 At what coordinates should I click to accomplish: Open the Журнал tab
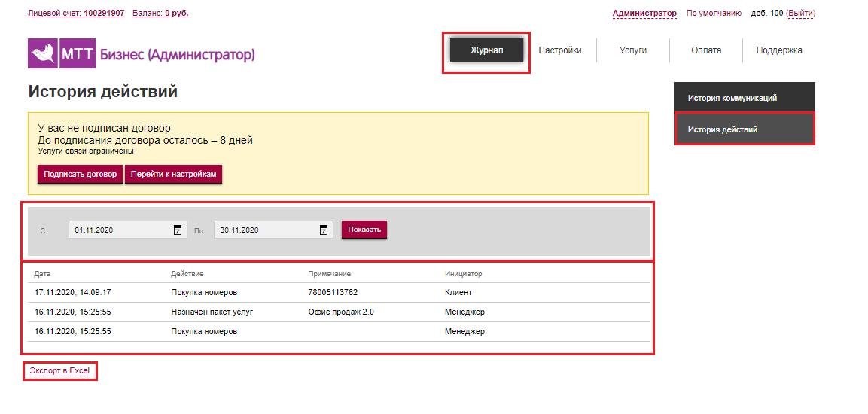point(486,50)
